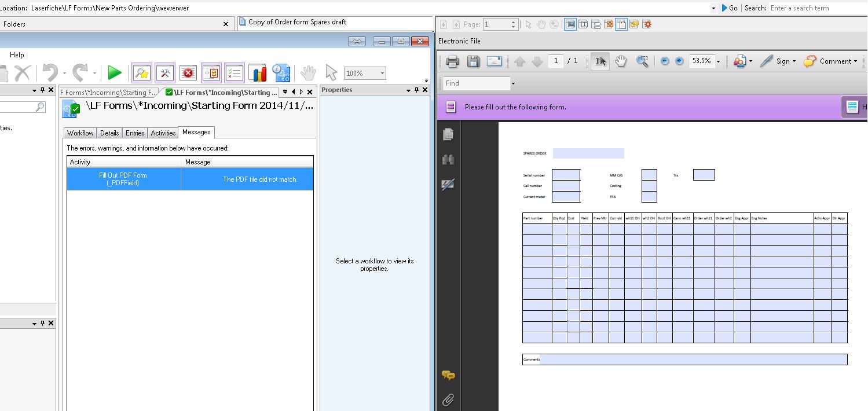Toggle the search-with-star pane button in workflow toolbar

point(142,73)
